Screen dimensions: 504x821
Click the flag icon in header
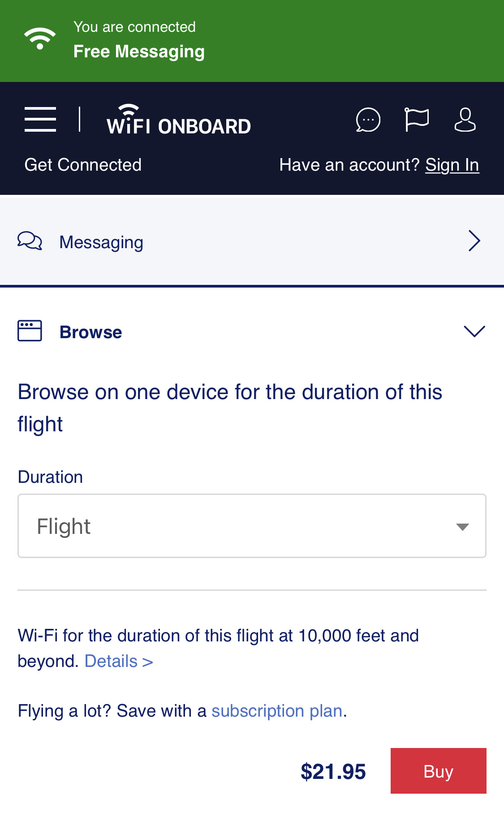coord(417,120)
